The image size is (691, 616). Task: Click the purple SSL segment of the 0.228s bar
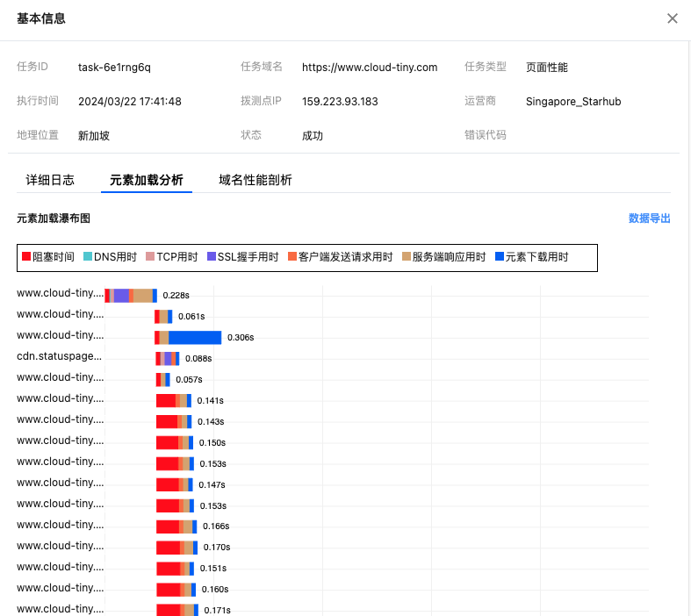[x=121, y=296]
